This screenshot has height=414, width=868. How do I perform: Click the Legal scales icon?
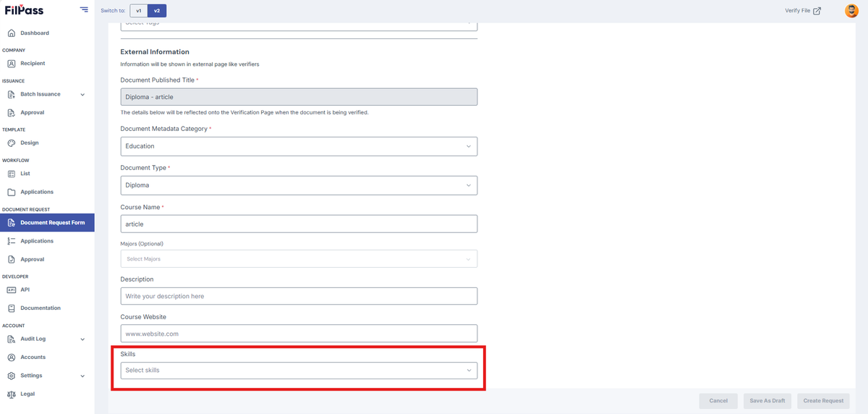(x=12, y=394)
